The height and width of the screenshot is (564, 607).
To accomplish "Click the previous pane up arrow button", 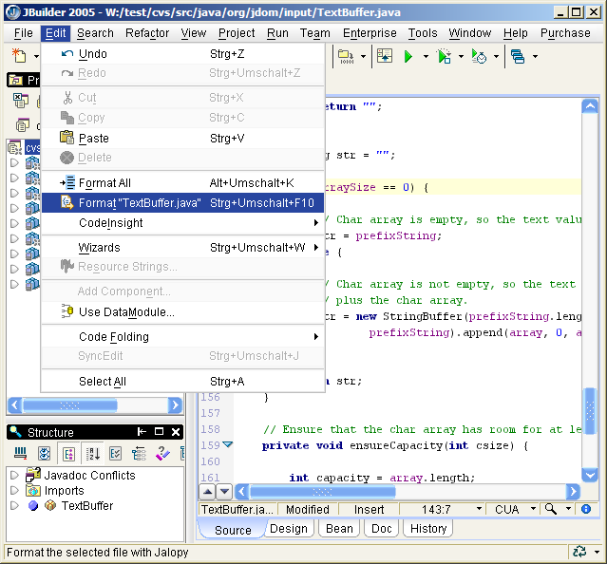I will click(207, 492).
